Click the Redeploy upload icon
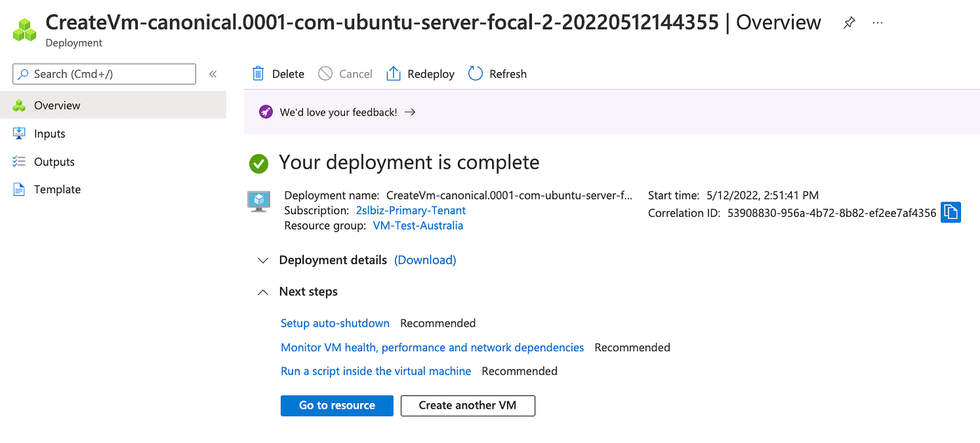This screenshot has height=443, width=980. 393,73
